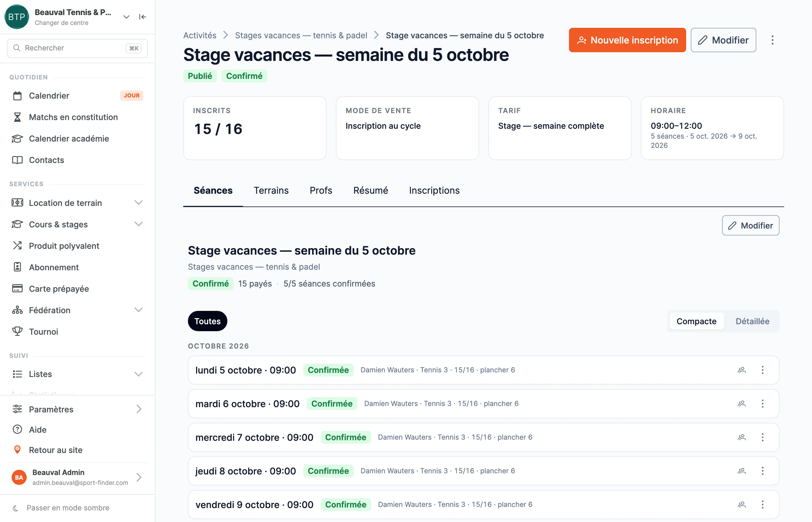Collapse the sidebar with the arrow icon
Image resolution: width=812 pixels, height=522 pixels.
click(x=142, y=17)
